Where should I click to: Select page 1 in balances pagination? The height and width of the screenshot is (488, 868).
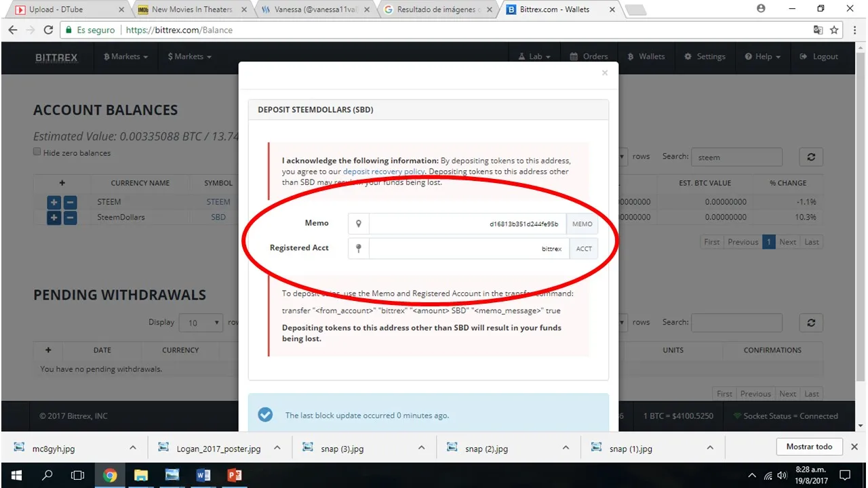(x=768, y=242)
